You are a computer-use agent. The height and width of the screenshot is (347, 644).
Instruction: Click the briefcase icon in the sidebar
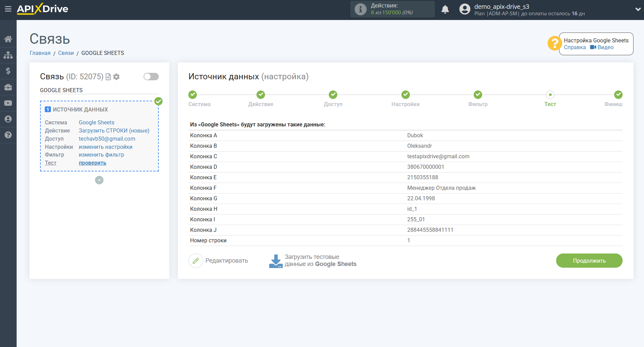[x=8, y=87]
